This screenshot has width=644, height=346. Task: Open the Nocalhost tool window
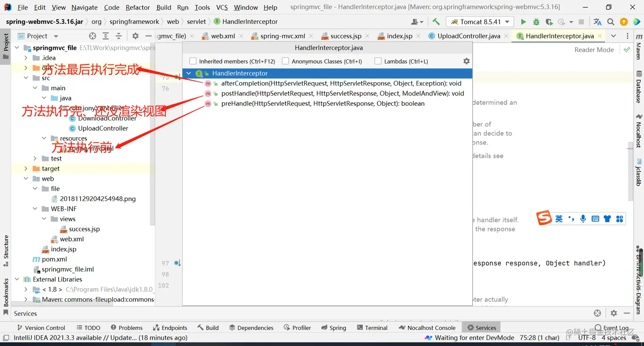pos(638,131)
